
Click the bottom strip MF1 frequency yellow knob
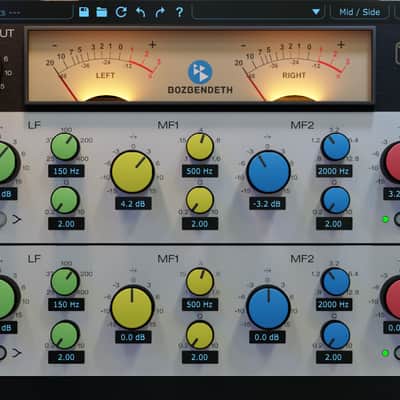point(200,282)
